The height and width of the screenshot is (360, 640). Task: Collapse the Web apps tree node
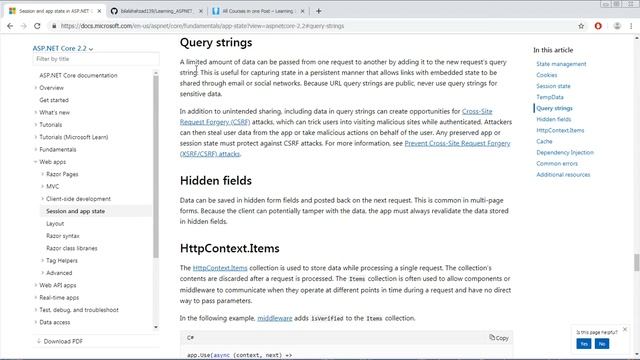(36, 162)
